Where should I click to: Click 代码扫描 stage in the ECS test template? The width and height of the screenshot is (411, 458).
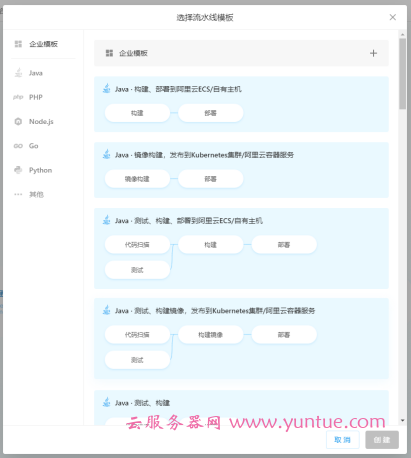pos(137,245)
